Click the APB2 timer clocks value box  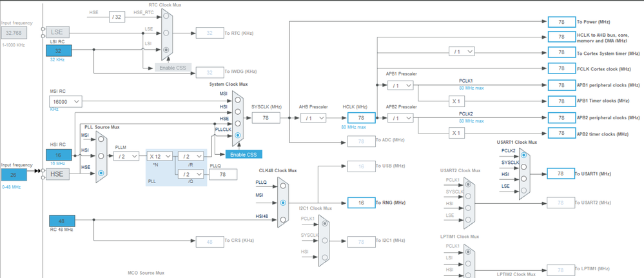[561, 134]
